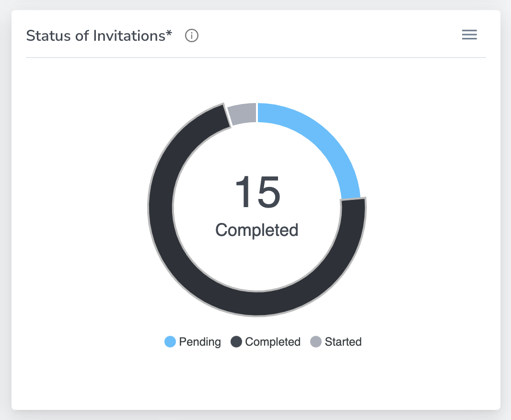The width and height of the screenshot is (511, 420).
Task: Click the number 15 in donut center
Action: (257, 192)
